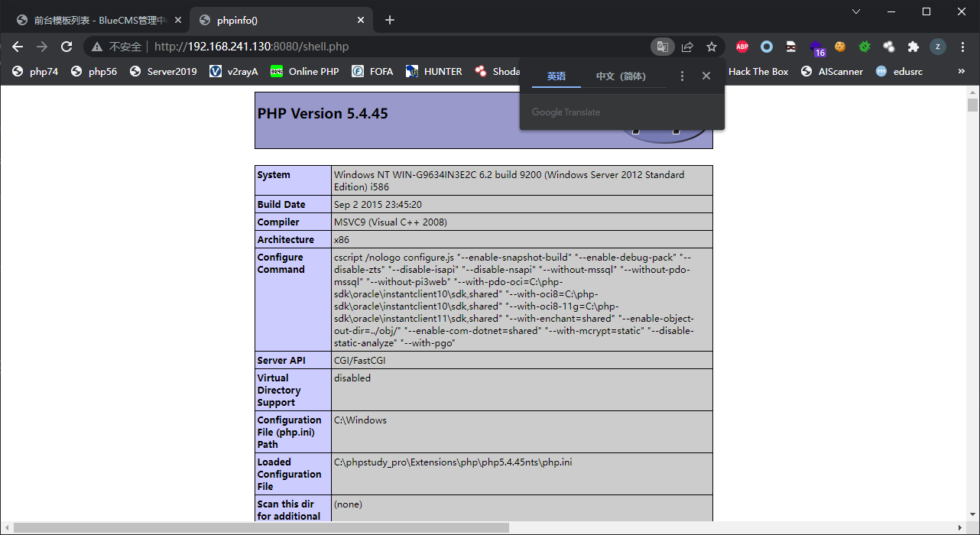Screen dimensions: 980x535
Task: Open the ABP Adblock Plus extension
Action: tap(742, 47)
